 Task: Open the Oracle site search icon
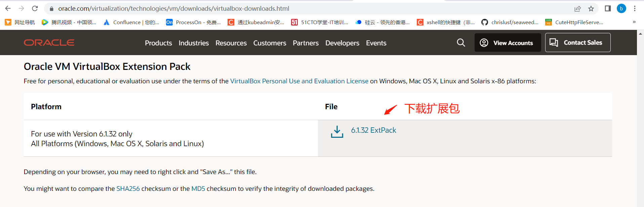pos(461,43)
